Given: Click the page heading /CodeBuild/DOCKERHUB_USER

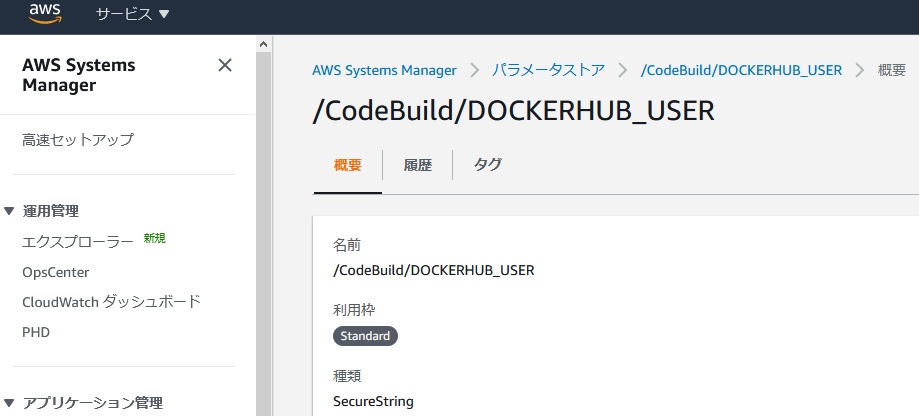Looking at the screenshot, I should coord(513,112).
